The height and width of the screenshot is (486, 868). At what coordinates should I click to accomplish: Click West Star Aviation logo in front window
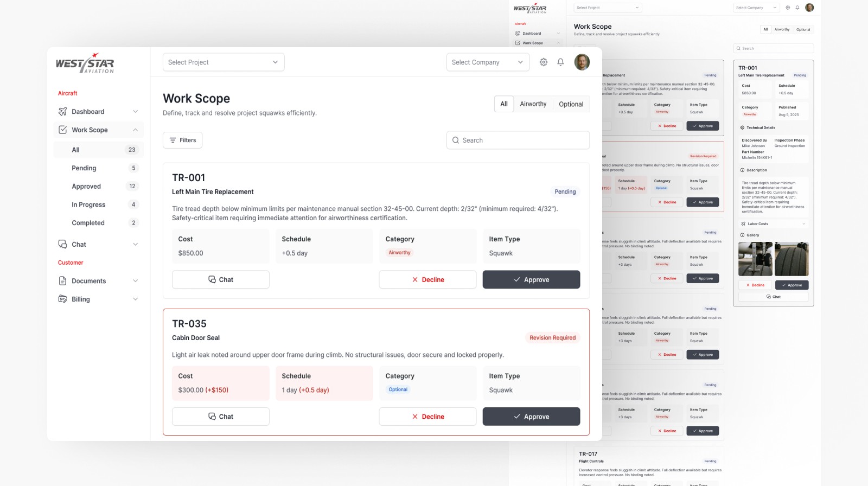pos(85,63)
